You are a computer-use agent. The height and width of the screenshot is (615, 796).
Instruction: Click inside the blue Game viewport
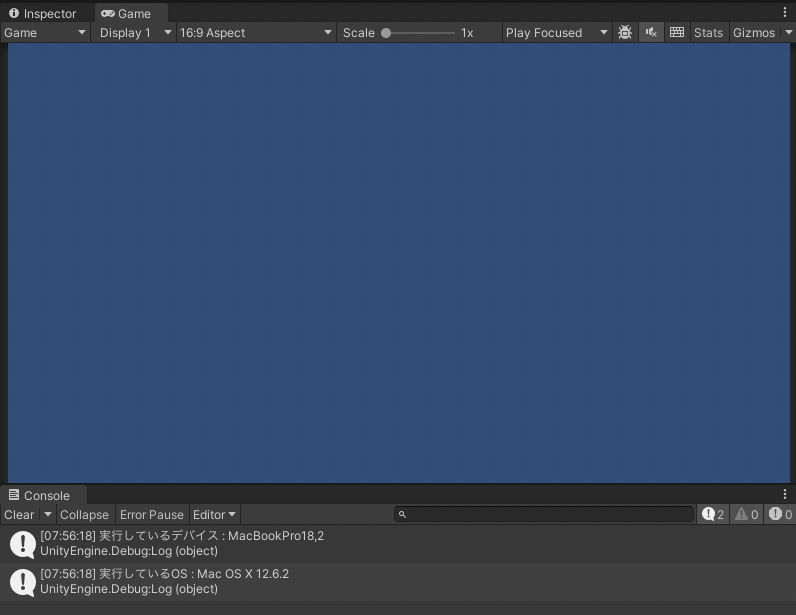click(399, 263)
